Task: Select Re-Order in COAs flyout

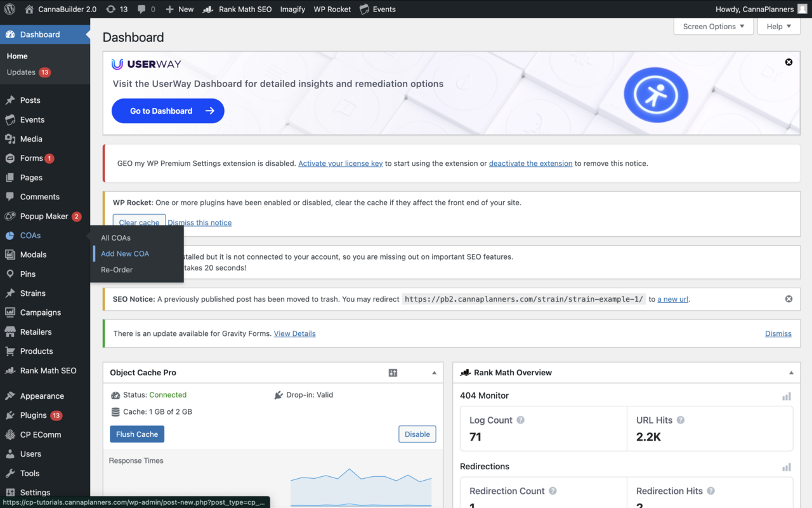Action: pos(117,269)
